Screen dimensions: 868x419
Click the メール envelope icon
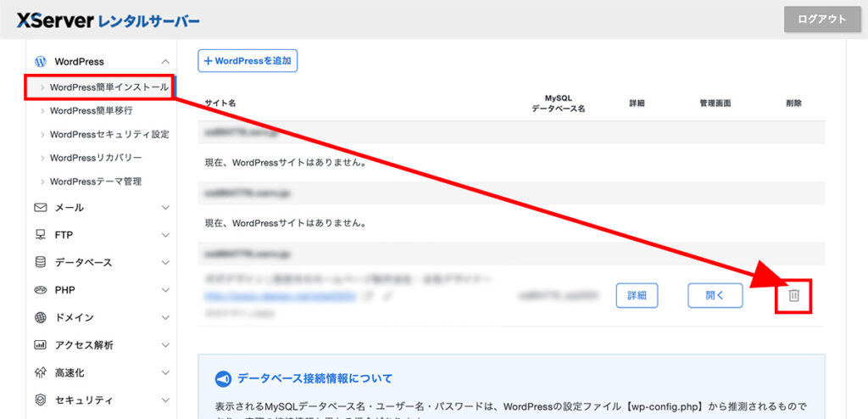pos(41,207)
